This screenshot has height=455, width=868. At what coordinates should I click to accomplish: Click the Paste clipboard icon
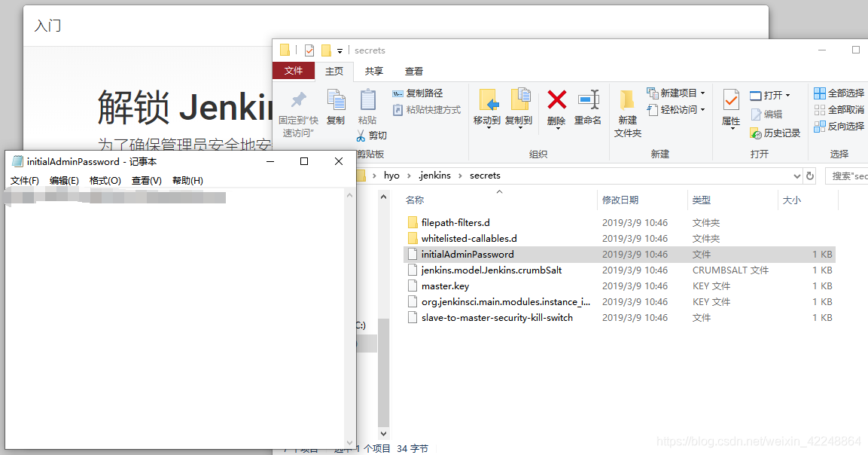(367, 100)
